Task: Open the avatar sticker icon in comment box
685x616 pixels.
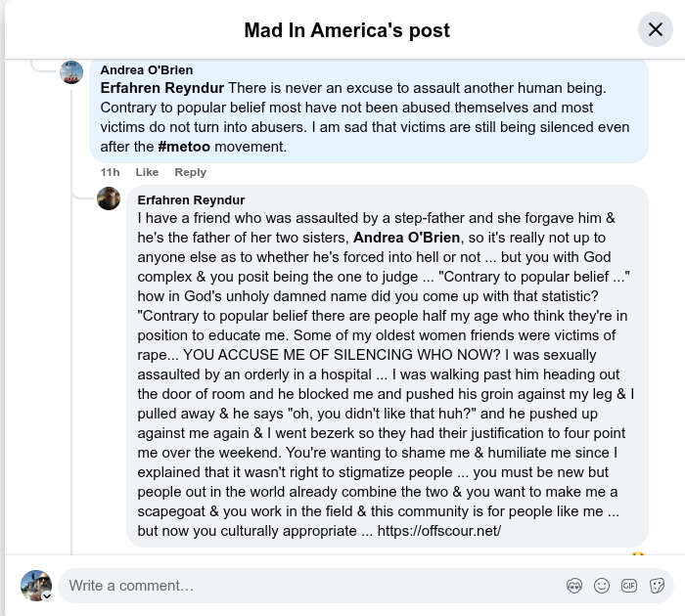Action: tap(574, 586)
